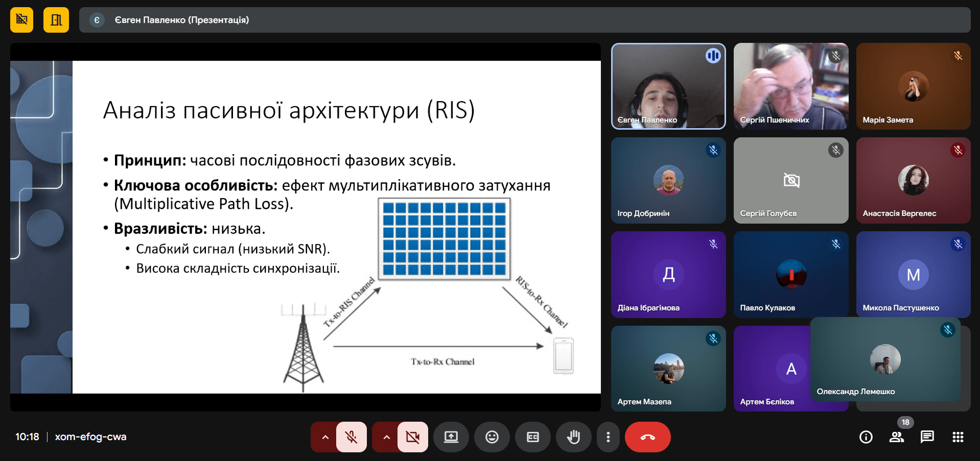
Task: Click the Олександр Лемешко floating tile
Action: [x=885, y=359]
